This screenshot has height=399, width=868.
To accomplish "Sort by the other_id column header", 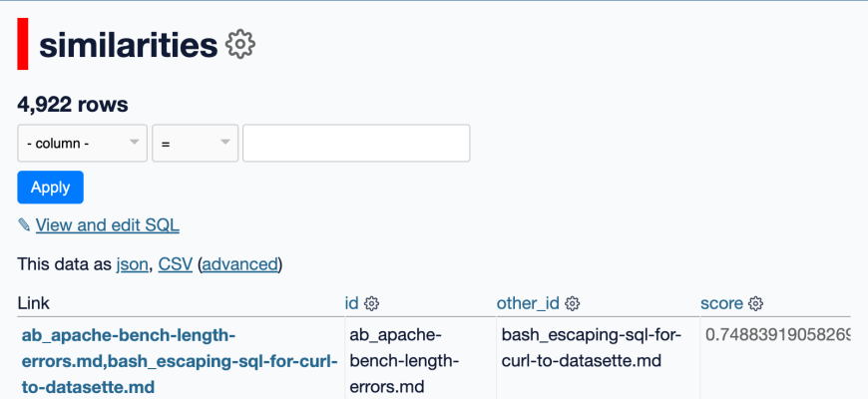I will [528, 303].
